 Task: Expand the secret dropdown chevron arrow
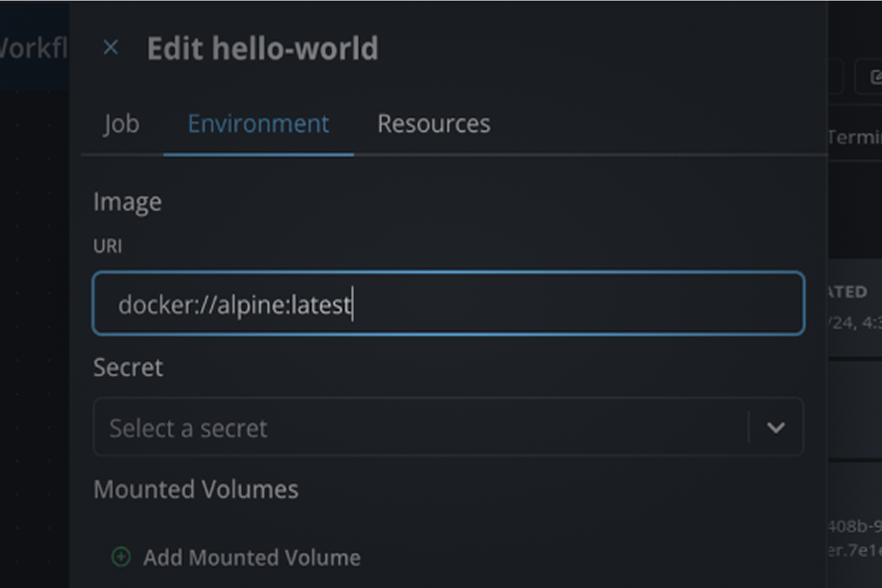(776, 427)
